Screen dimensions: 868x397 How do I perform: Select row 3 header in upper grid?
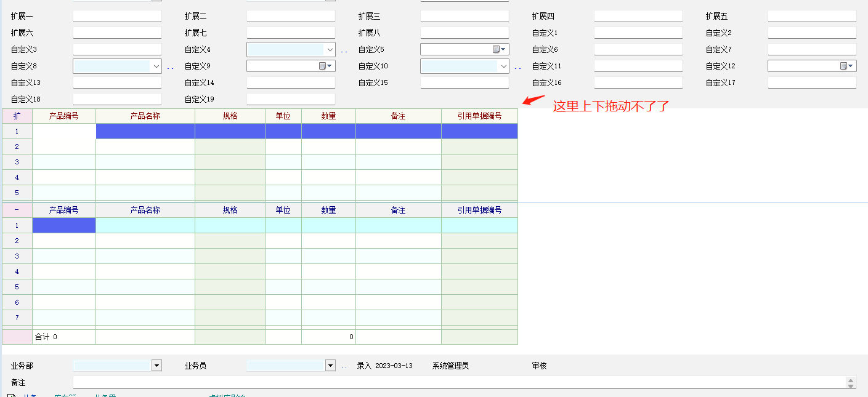pyautogui.click(x=17, y=162)
